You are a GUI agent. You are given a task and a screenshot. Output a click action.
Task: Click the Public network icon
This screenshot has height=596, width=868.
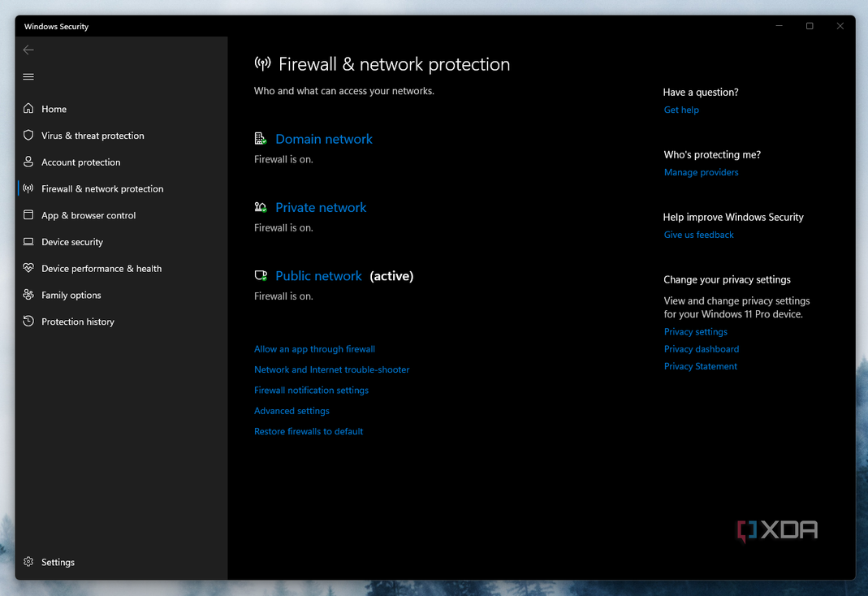tap(261, 275)
